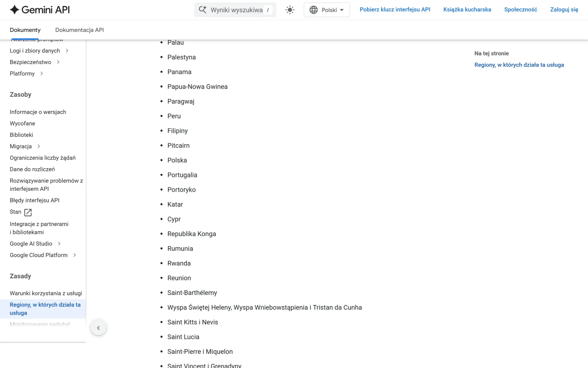Toggle the light/dark theme sun icon

tap(290, 10)
